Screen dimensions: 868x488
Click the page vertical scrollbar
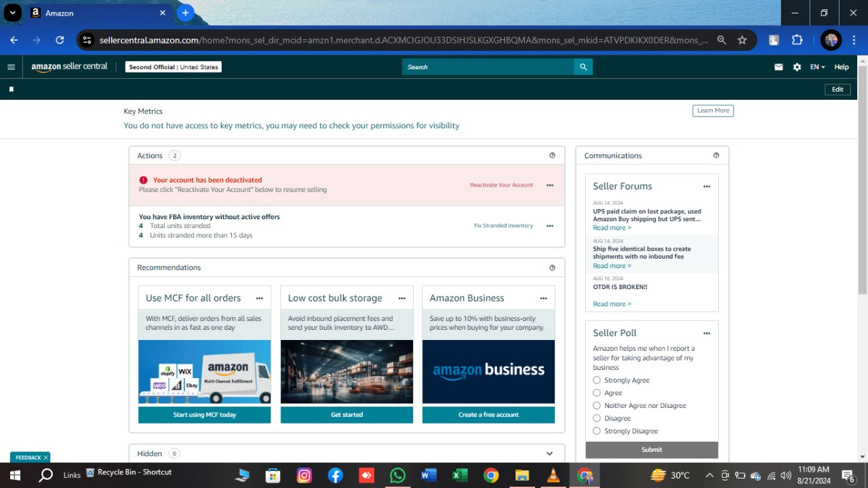pyautogui.click(x=863, y=181)
